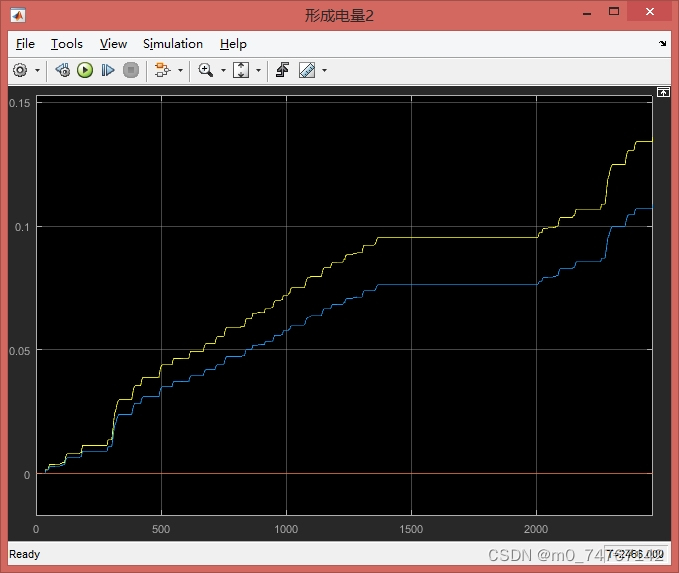This screenshot has width=679, height=573.
Task: Click the dock scope arrow in menu bar
Action: tap(663, 43)
